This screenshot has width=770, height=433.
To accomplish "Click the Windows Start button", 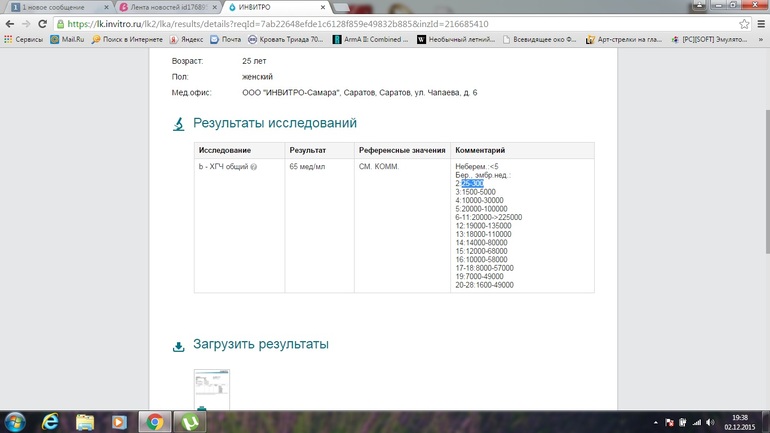I will click(x=14, y=421).
